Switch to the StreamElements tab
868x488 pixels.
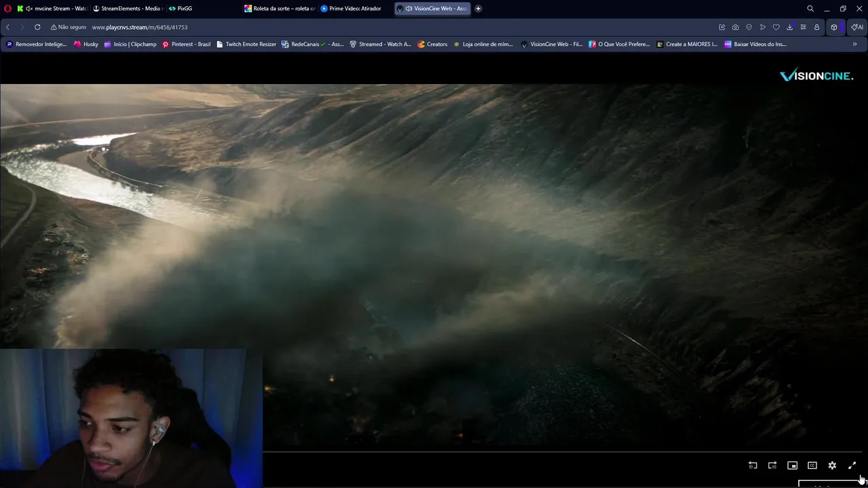(x=128, y=8)
